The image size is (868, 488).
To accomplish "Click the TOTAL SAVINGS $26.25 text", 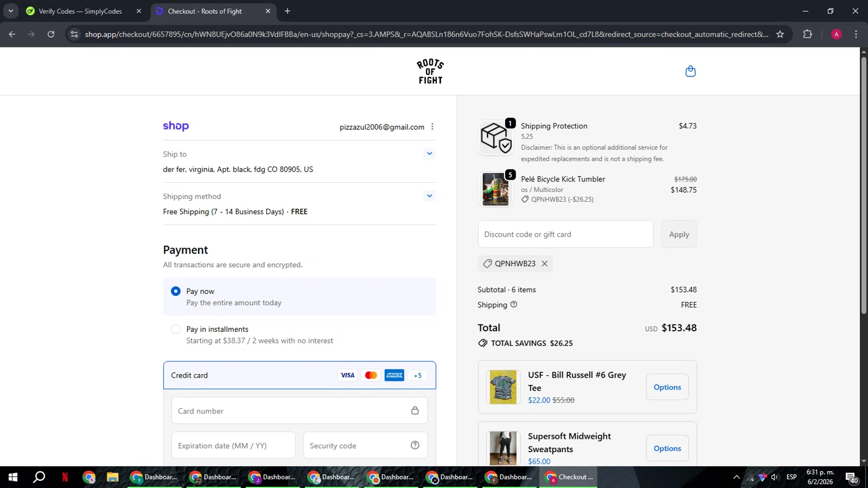I will coord(532,343).
